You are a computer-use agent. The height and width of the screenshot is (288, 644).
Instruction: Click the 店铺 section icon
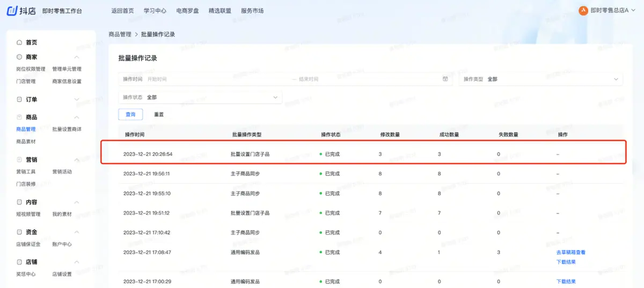click(x=19, y=262)
